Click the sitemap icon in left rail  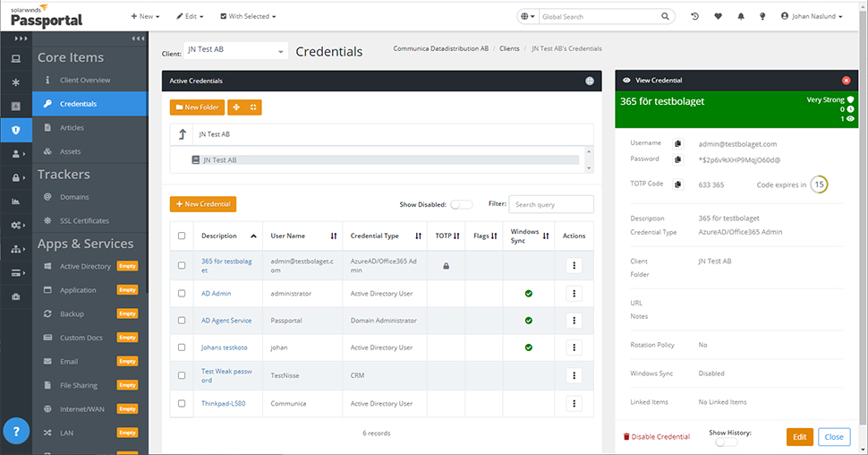(16, 249)
